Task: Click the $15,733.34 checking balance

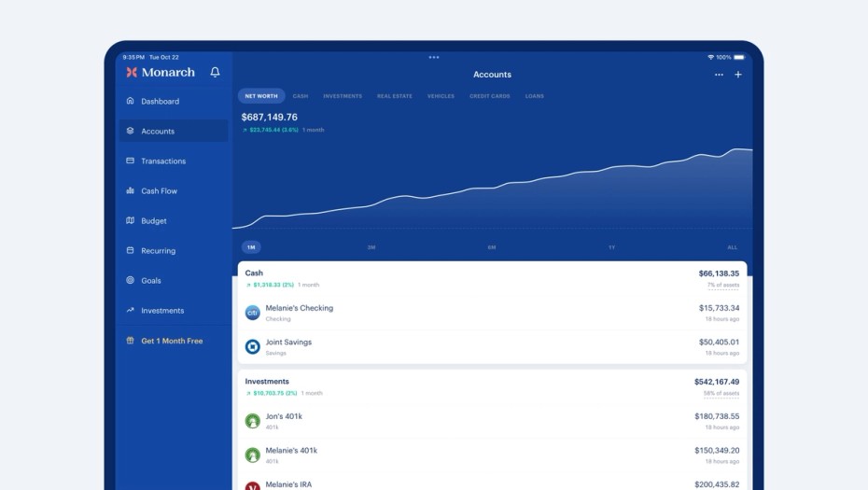Action: [x=719, y=308]
